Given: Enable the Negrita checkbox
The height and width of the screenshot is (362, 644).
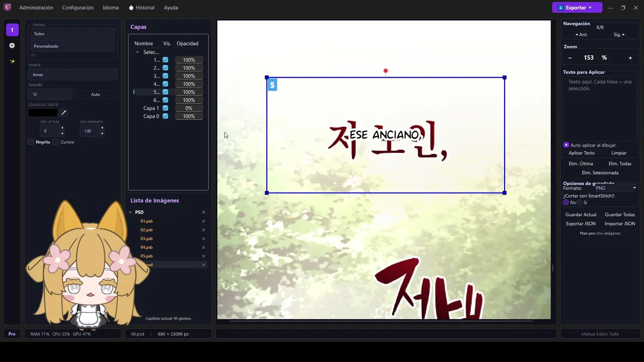Looking at the screenshot, I should tap(31, 142).
